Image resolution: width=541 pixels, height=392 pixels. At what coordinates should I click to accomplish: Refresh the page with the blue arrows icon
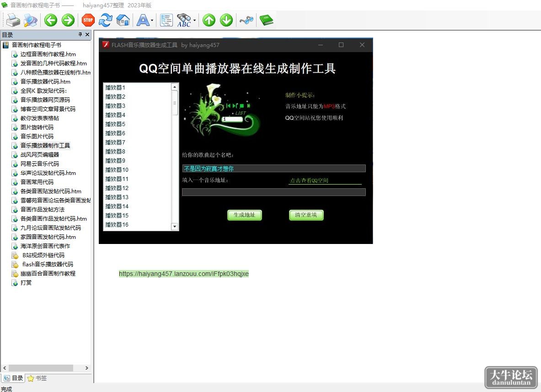tap(106, 21)
